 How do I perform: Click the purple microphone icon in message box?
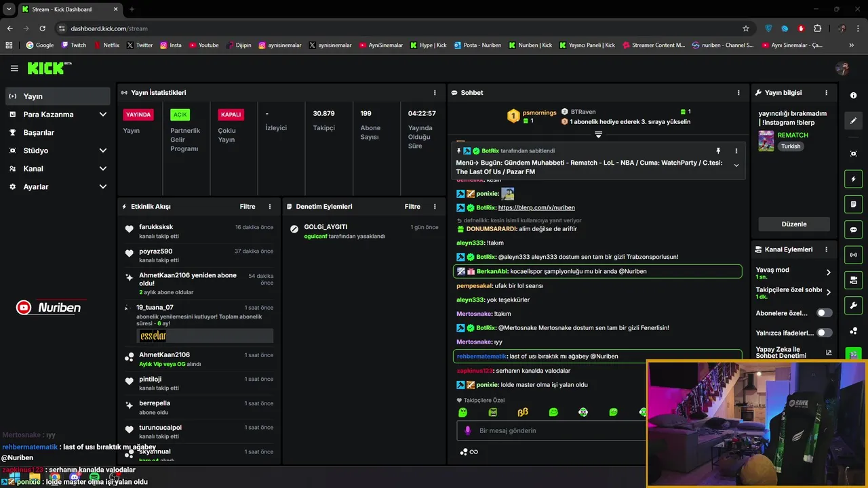point(467,430)
